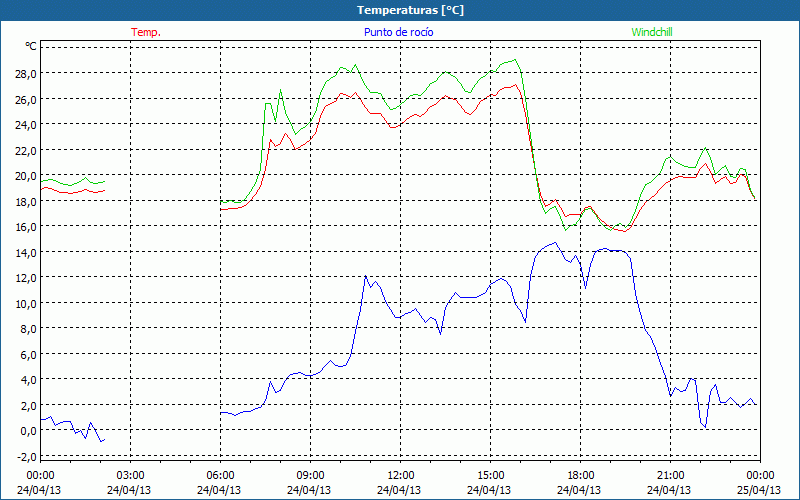The width and height of the screenshot is (800, 500).
Task: Click the 18,0 y-axis value
Action: (26, 201)
